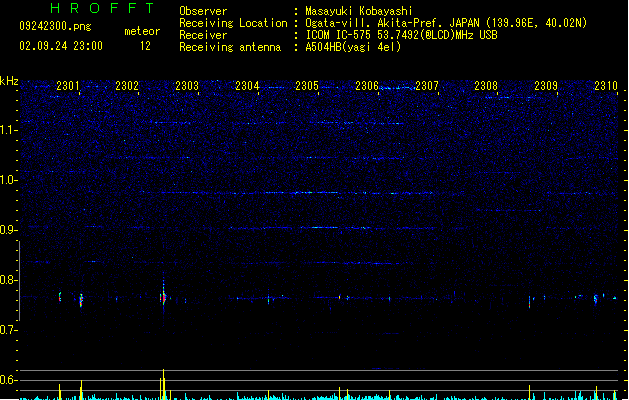The image size is (629, 400).
Task: Click the 2307 time marker
Action: [427, 86]
